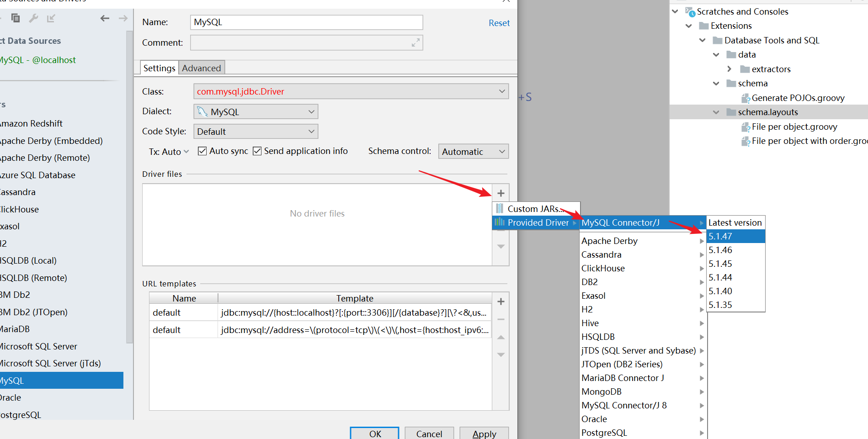Click the Generate POJOs.groovy file icon
This screenshot has width=868, height=439.
(746, 98)
